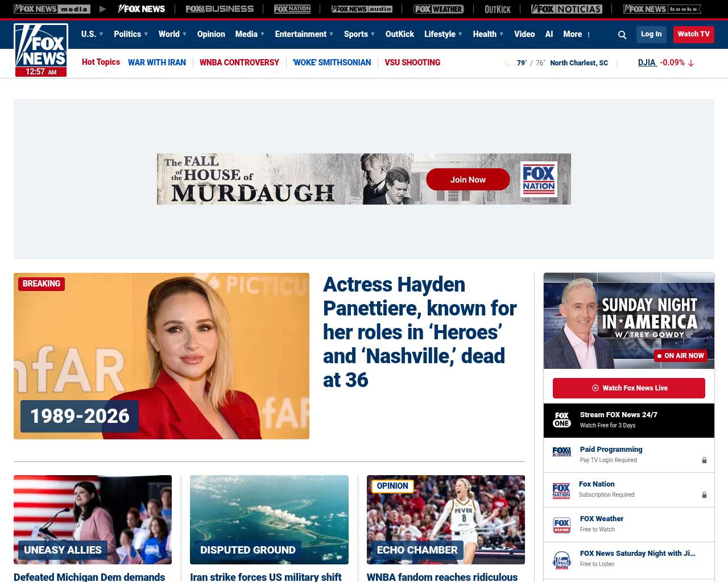The image size is (728, 582).
Task: Select VSU SHOOTING hot topic
Action: pyautogui.click(x=412, y=63)
